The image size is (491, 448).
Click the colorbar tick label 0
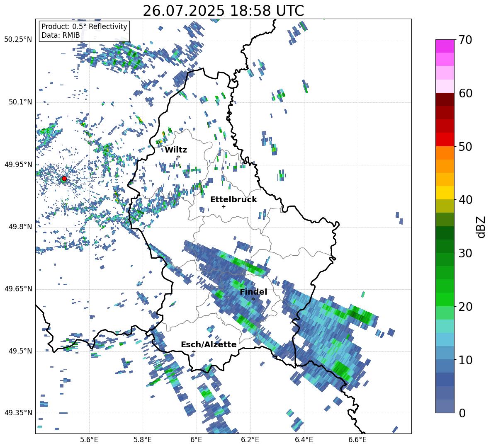coord(462,413)
